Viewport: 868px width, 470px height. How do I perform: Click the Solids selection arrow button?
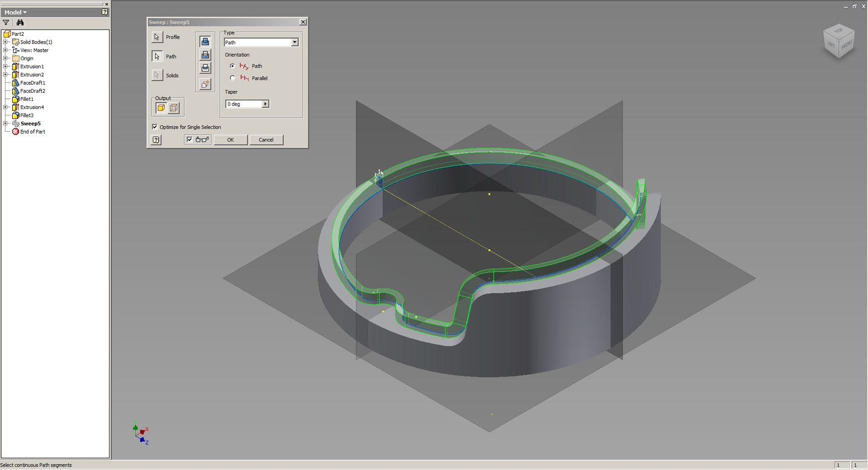(157, 75)
